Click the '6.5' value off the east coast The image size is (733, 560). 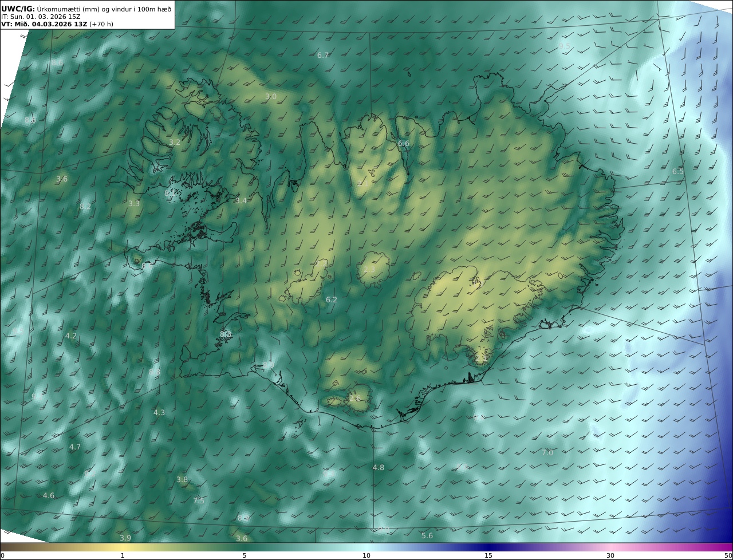[678, 172]
